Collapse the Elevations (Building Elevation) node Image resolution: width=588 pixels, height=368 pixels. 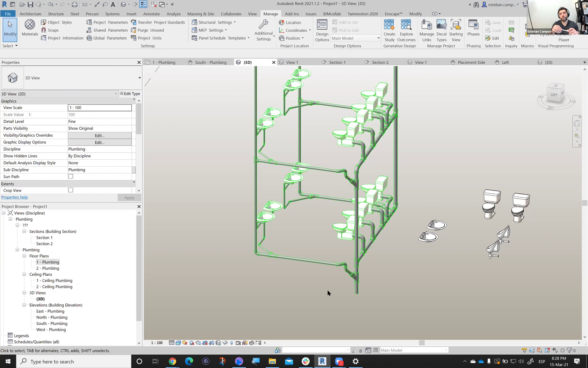pos(24,305)
